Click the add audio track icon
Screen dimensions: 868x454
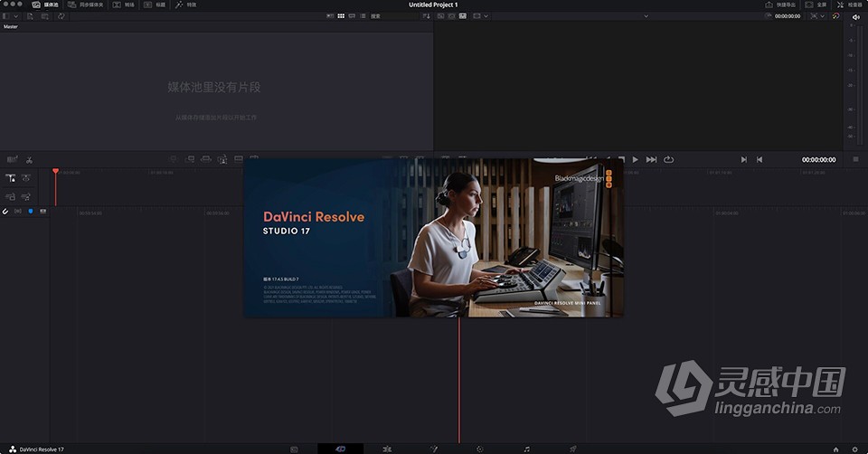point(26,196)
